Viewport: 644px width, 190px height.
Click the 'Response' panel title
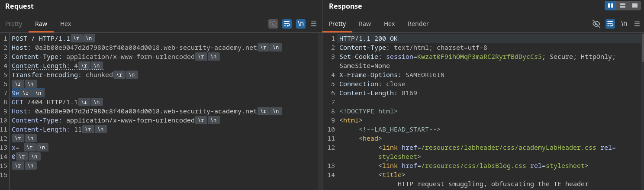pos(345,6)
